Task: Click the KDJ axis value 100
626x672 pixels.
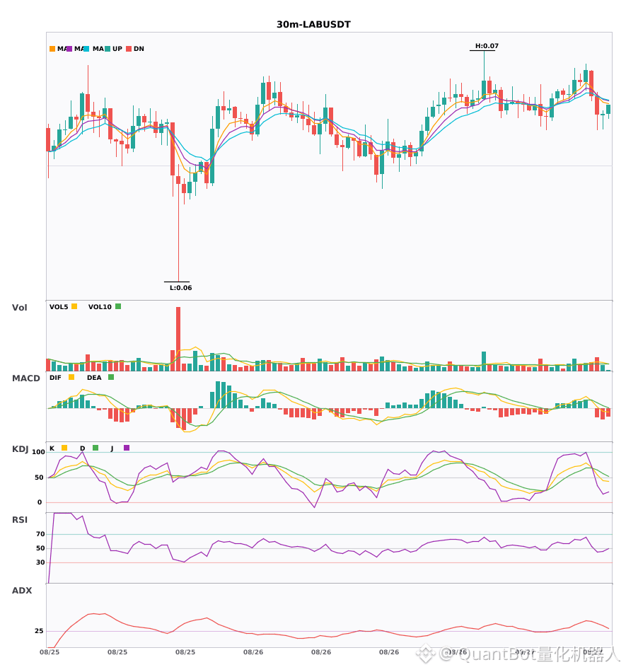Action: 38,452
